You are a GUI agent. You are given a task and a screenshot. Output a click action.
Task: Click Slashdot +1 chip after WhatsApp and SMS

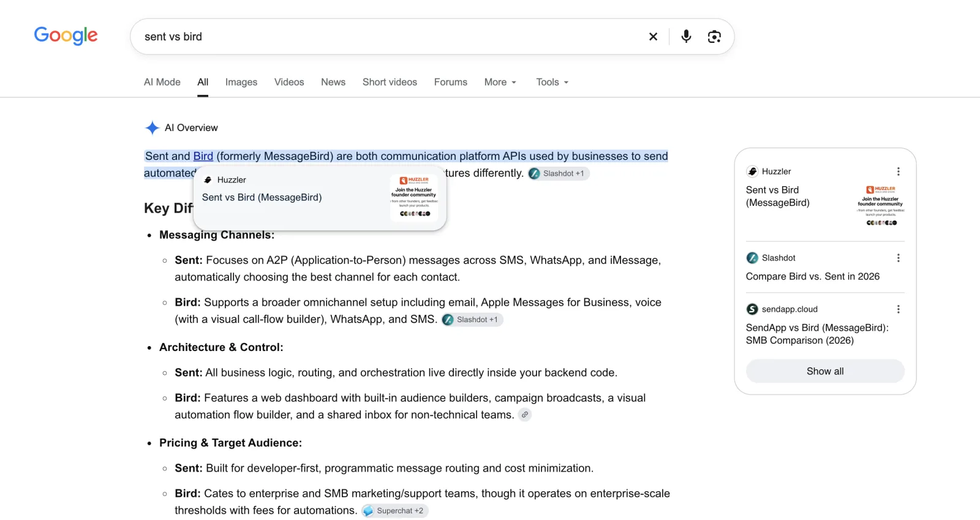tap(472, 320)
